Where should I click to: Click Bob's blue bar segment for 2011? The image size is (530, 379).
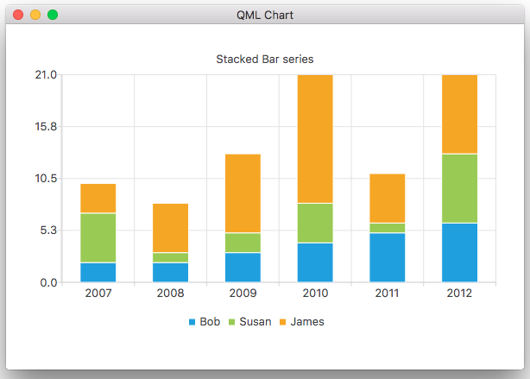tap(387, 257)
